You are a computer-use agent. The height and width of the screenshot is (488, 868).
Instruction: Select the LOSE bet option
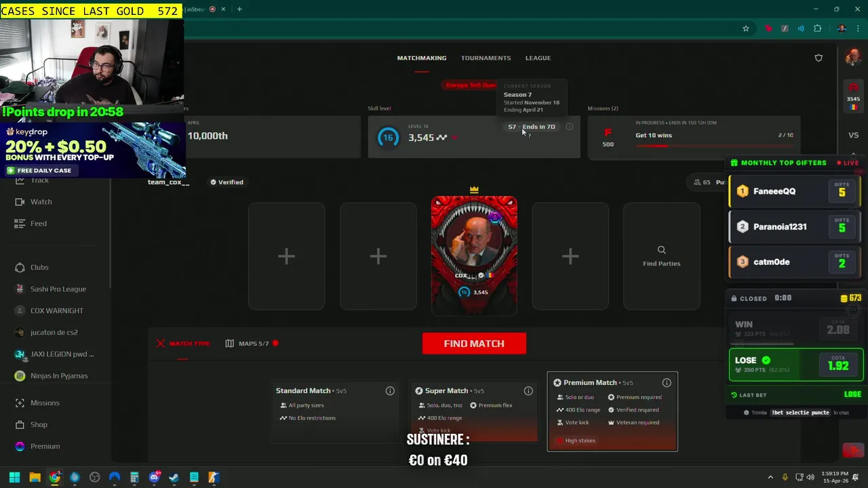coord(795,365)
